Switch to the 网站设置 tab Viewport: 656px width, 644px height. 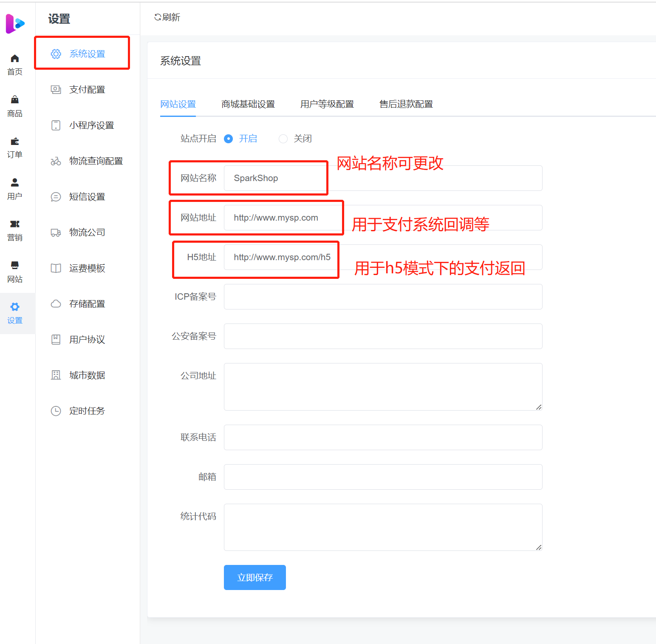tap(178, 104)
